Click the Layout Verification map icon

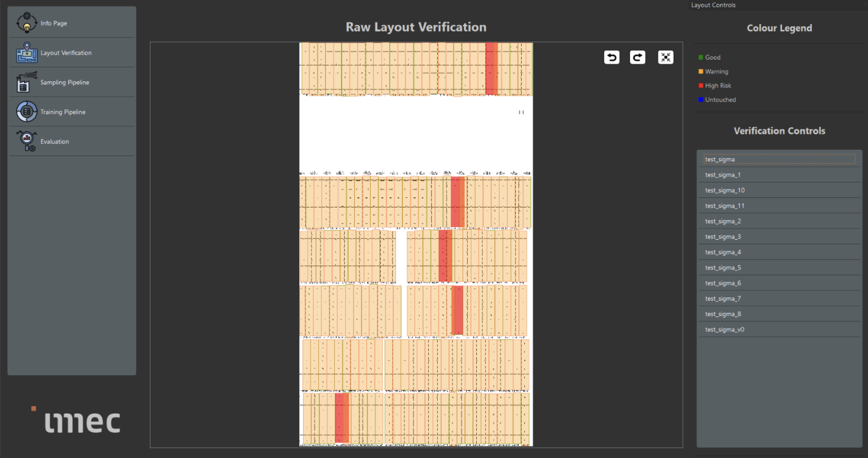[x=27, y=52]
